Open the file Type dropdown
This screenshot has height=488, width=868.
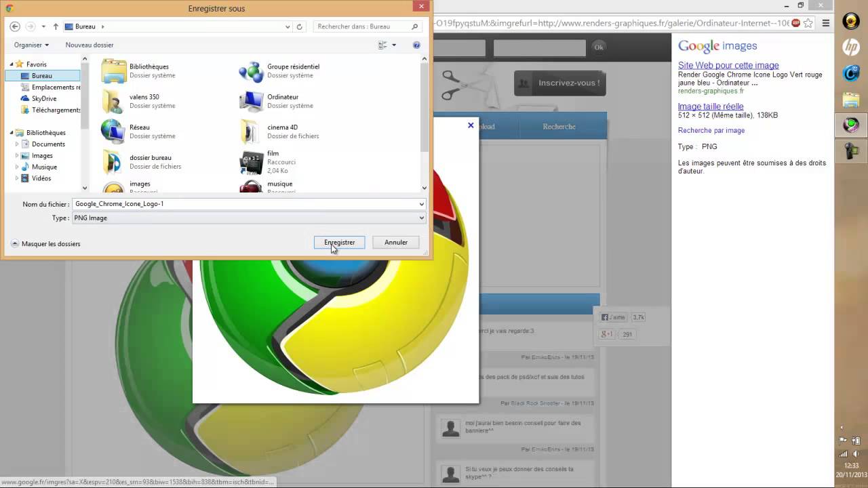(x=421, y=218)
